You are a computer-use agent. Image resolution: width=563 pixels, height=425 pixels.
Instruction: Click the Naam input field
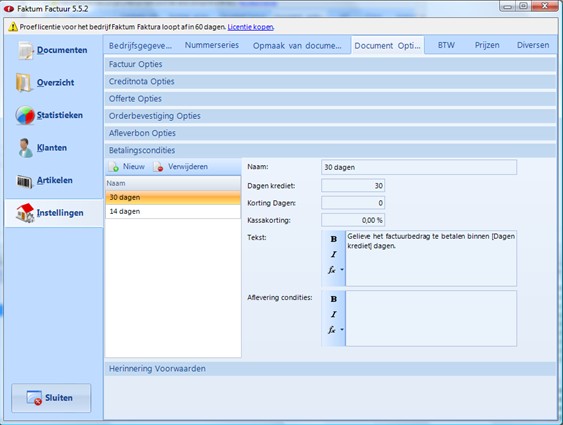pos(419,167)
